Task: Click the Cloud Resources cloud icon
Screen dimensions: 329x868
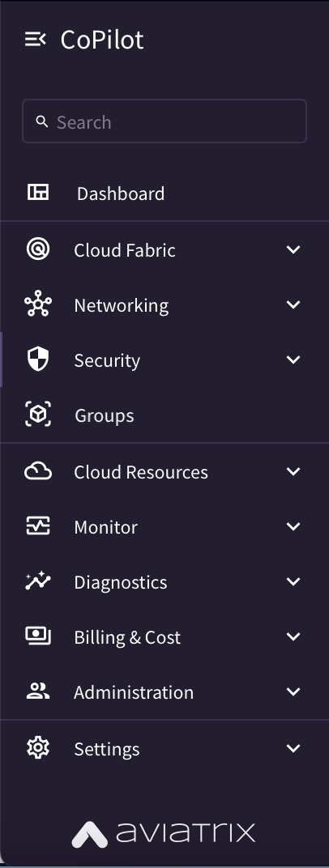Action: coord(38,471)
